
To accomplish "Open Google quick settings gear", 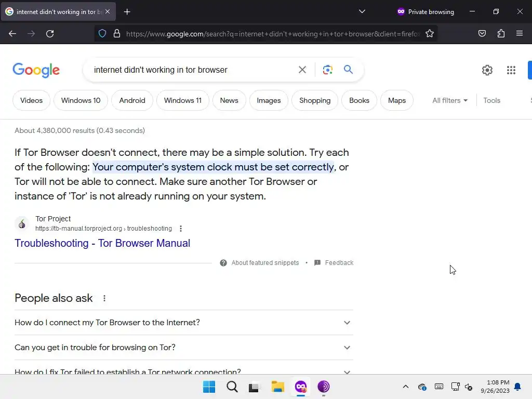I will 487,70.
